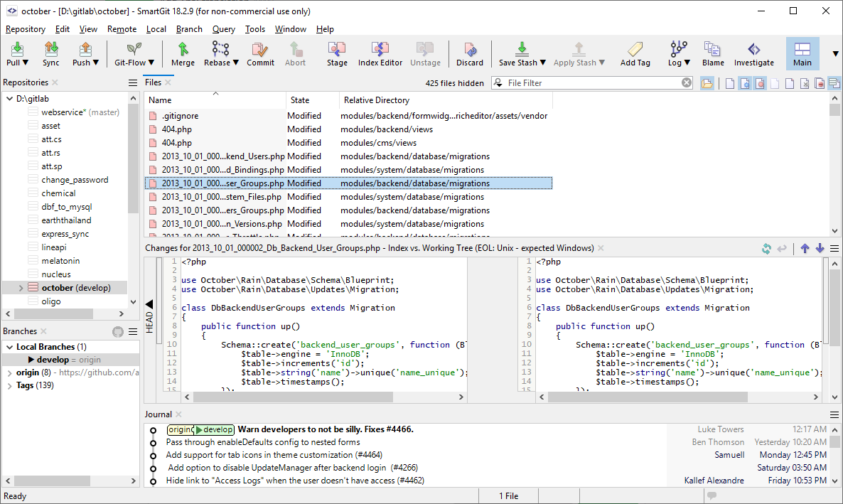This screenshot has width=843, height=504.
Task: Toggle the red-minus pages file filter
Action: coord(820,83)
